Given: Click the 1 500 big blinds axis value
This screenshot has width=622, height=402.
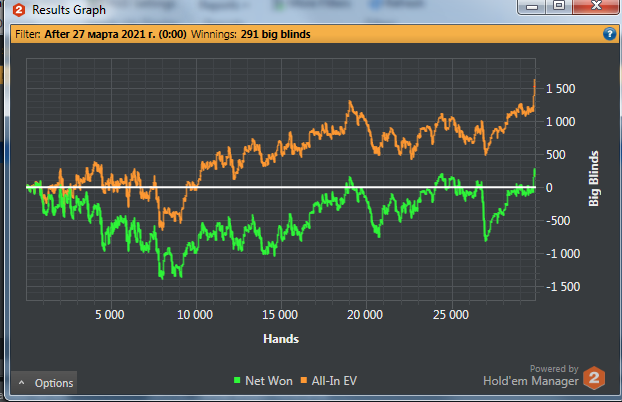Looking at the screenshot, I should point(561,88).
